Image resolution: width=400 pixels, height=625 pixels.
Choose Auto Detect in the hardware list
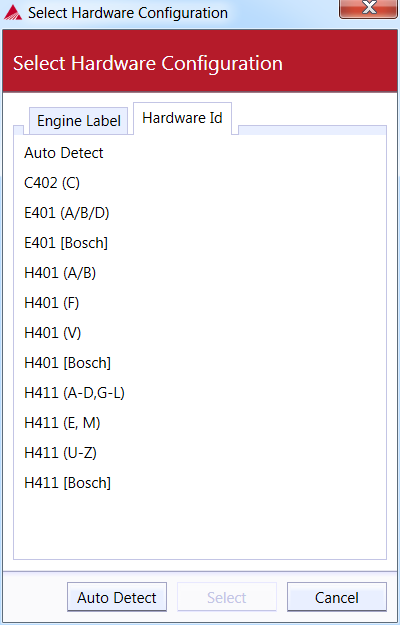(x=64, y=153)
